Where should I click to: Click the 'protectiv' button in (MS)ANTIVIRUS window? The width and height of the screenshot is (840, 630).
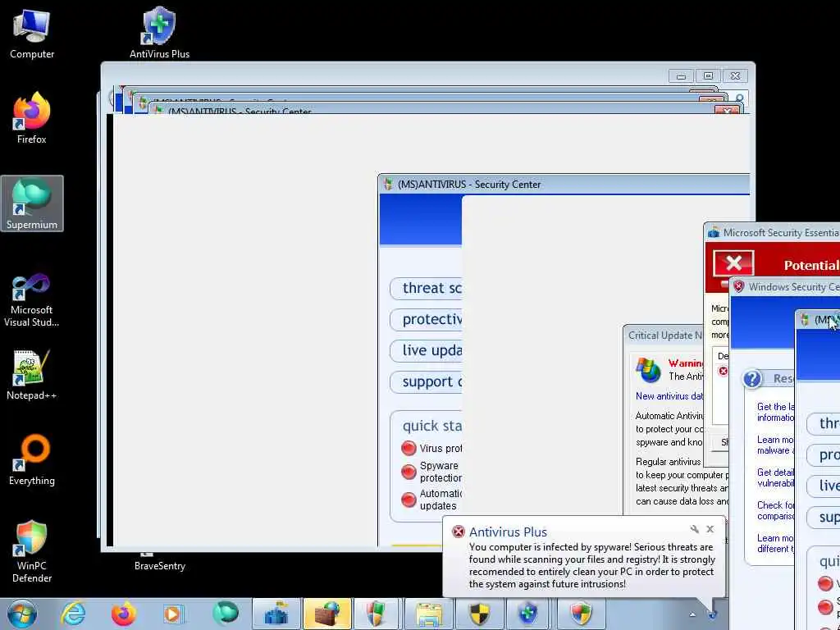point(426,319)
